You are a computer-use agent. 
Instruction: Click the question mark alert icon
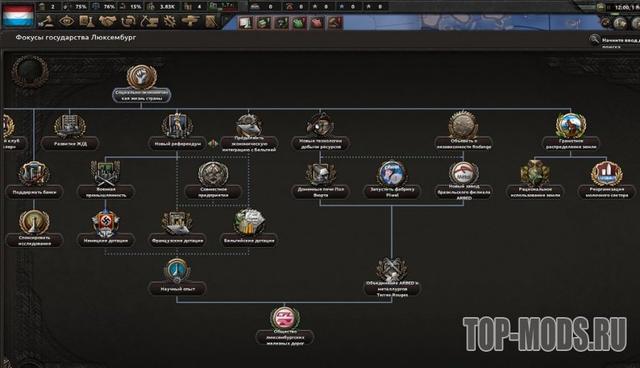pyautogui.click(x=281, y=22)
